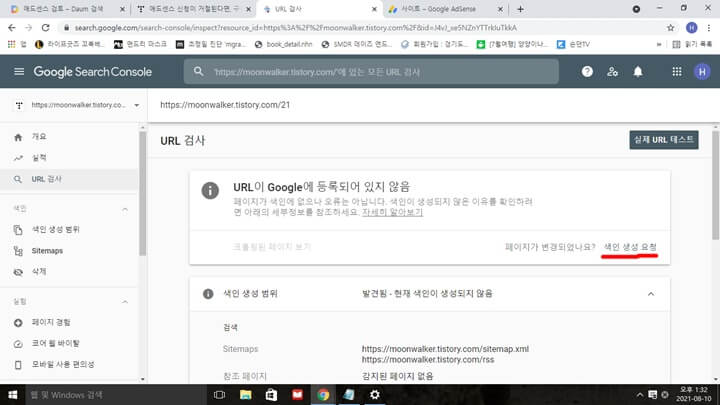Click the sidebar vertical scrollbar
The image size is (720, 405).
tap(142, 193)
